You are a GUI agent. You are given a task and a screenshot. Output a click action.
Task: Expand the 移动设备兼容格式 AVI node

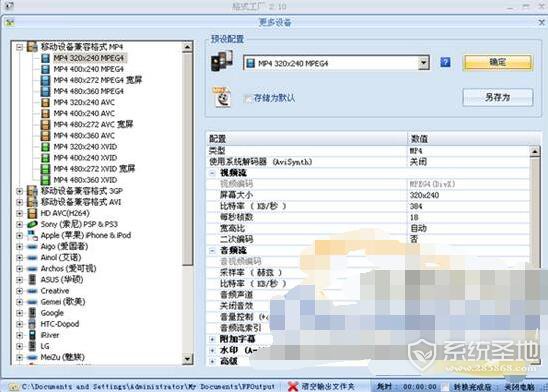pos(20,202)
